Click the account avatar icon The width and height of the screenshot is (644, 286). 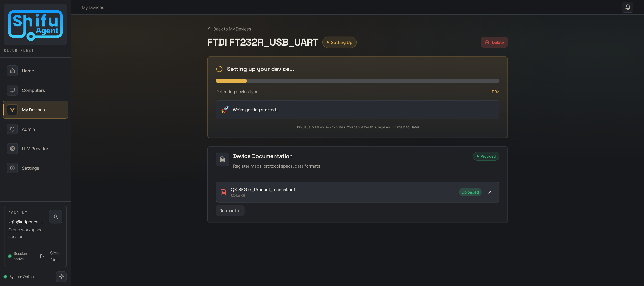[56, 216]
